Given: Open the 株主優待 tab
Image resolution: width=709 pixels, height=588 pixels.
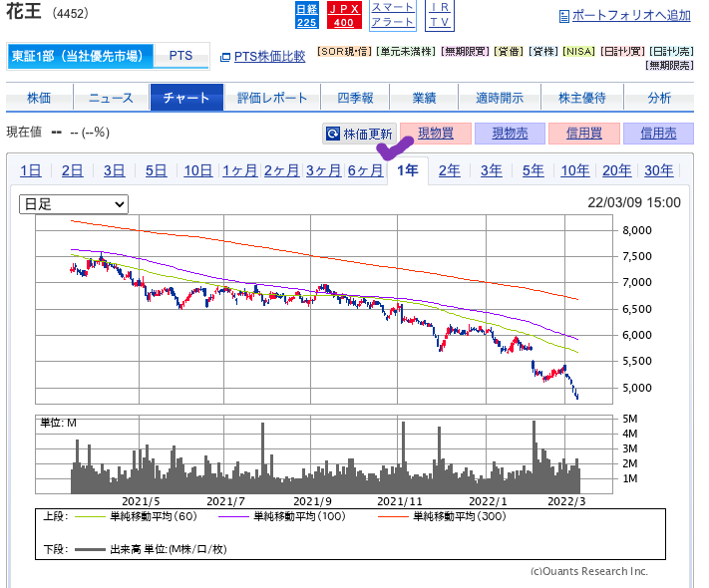Looking at the screenshot, I should coord(582,98).
